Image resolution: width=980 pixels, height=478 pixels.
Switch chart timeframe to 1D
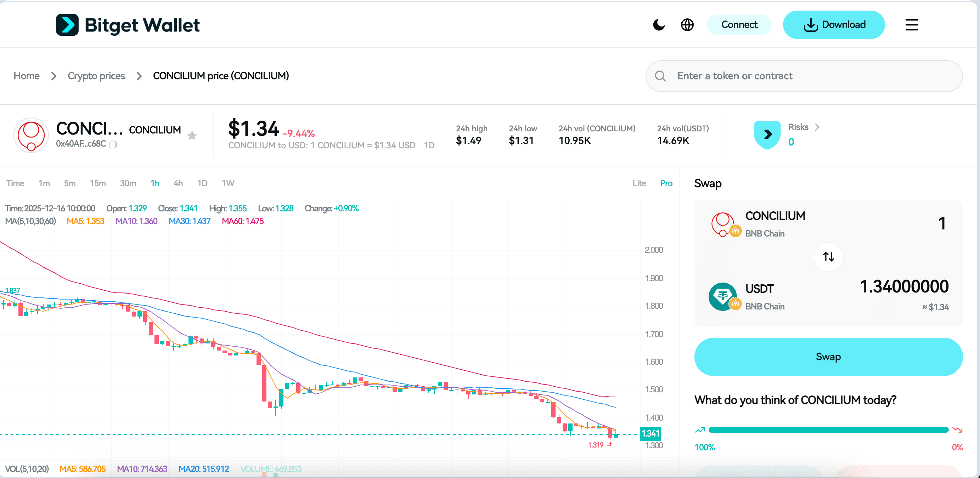click(x=202, y=183)
